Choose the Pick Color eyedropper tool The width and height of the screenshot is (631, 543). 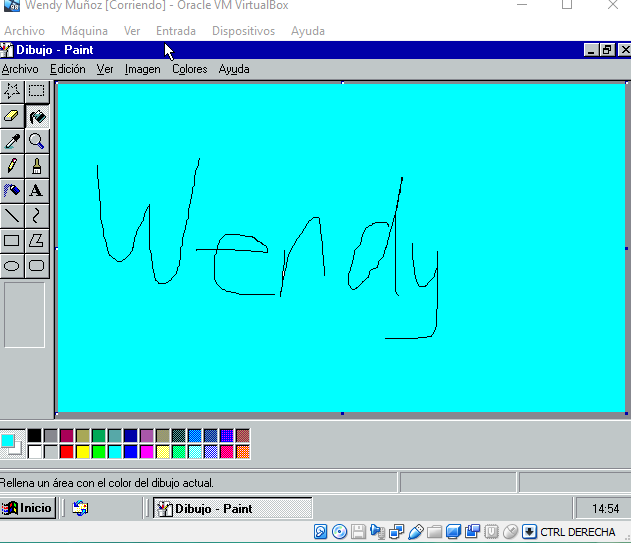[x=12, y=141]
